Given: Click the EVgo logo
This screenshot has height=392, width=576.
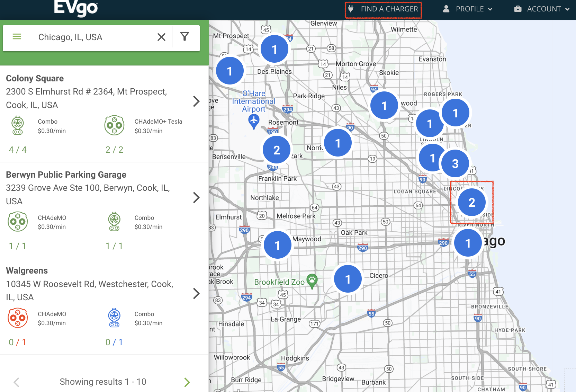Looking at the screenshot, I should [x=76, y=8].
